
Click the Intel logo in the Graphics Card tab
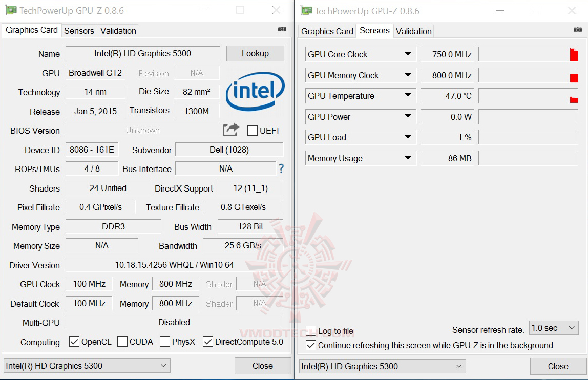click(x=255, y=91)
